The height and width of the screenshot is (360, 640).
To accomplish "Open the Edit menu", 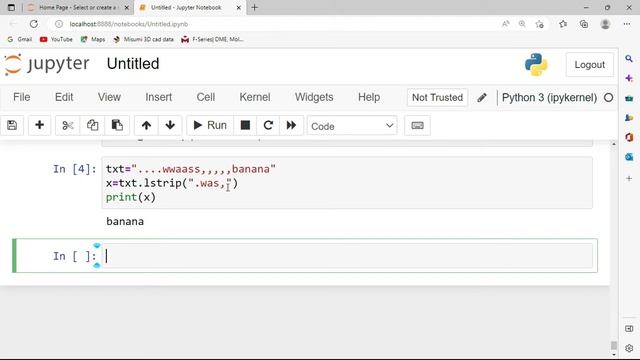I will click(x=64, y=97).
